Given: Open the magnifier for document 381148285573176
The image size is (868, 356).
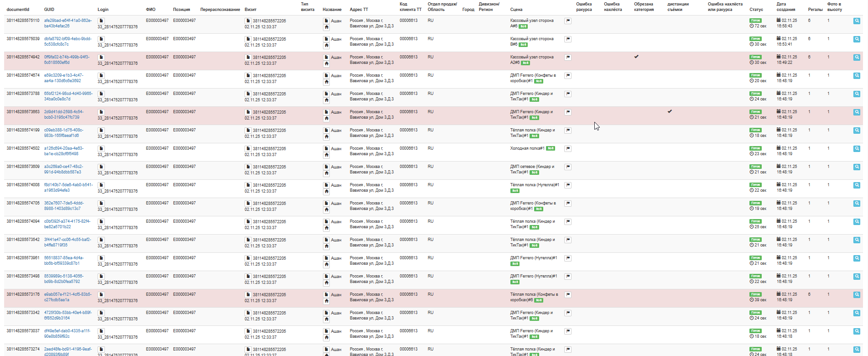Looking at the screenshot, I should click(x=857, y=295).
